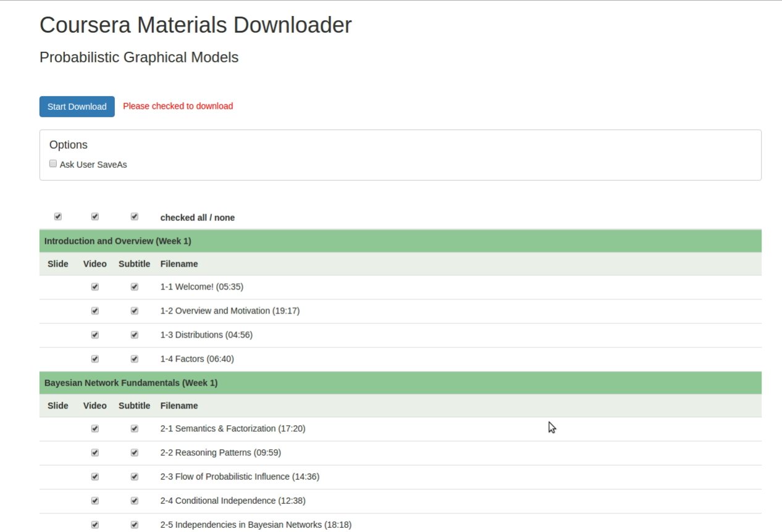The height and width of the screenshot is (532, 782).
Task: Enable the Ask User SaveAs option
Action: point(53,162)
